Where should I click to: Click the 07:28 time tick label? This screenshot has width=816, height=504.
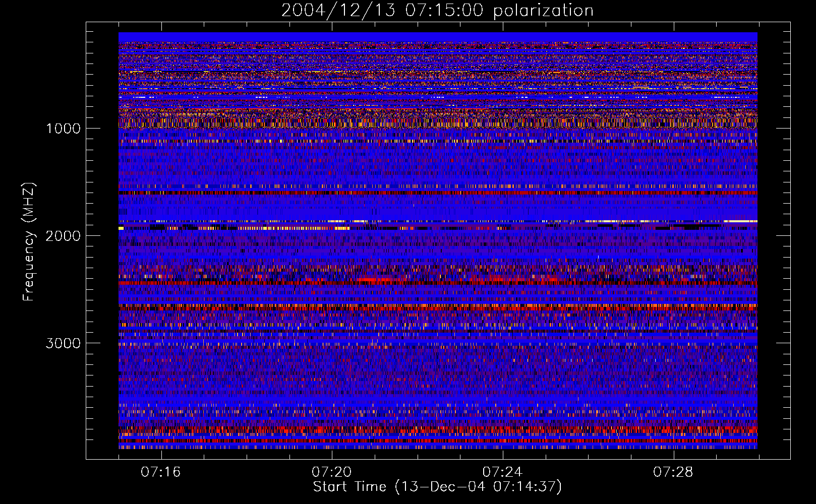pos(673,472)
